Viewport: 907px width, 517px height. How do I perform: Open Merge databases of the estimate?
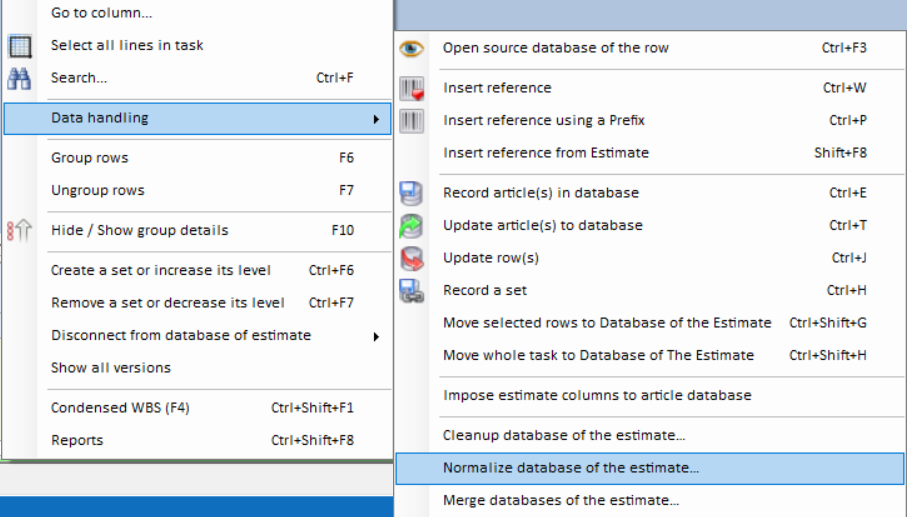click(561, 500)
